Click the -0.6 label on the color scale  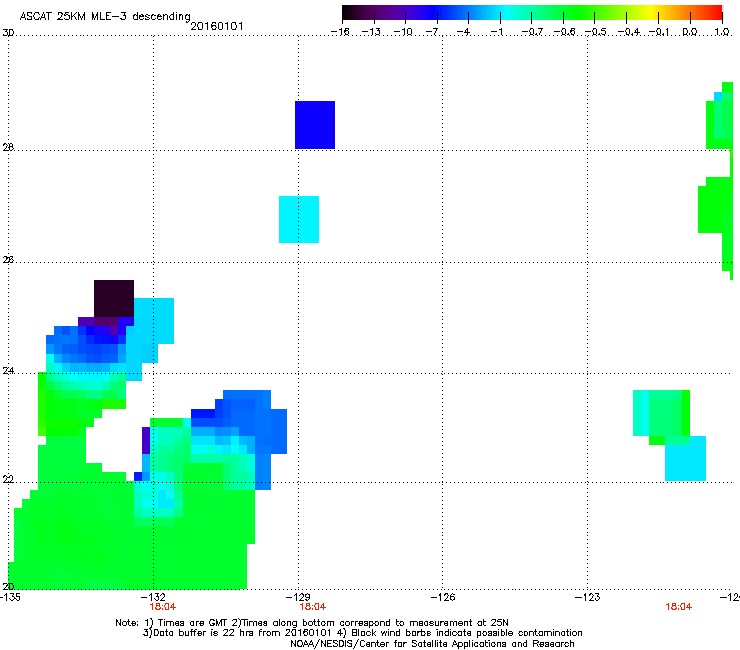click(x=564, y=32)
